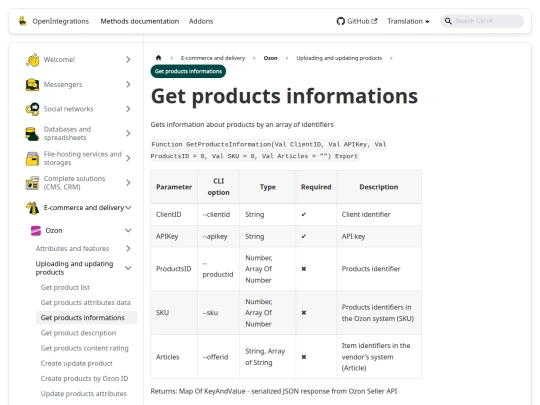
Task: Click Uploading and updating products breadcrumb
Action: coord(339,58)
